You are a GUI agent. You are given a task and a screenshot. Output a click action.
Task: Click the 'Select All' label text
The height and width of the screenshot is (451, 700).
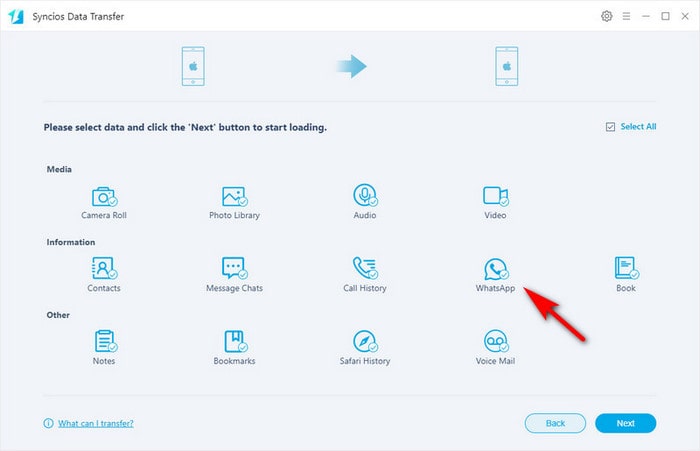click(x=638, y=127)
